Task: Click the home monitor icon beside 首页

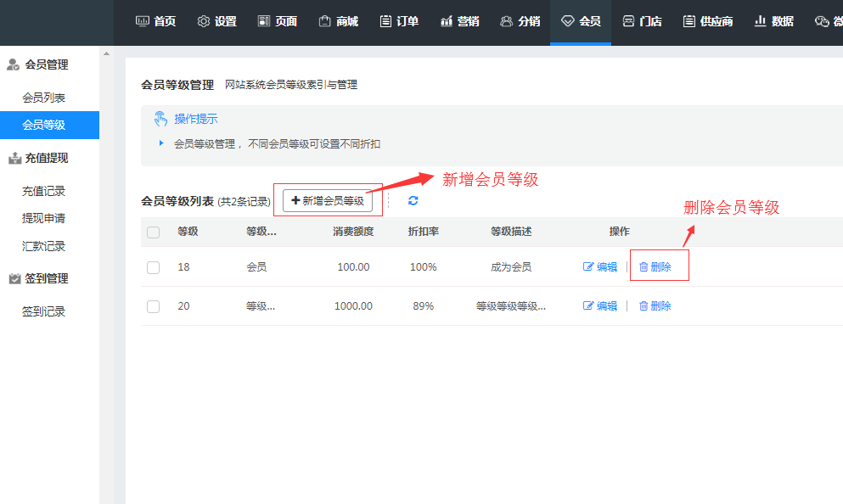Action: 142,21
